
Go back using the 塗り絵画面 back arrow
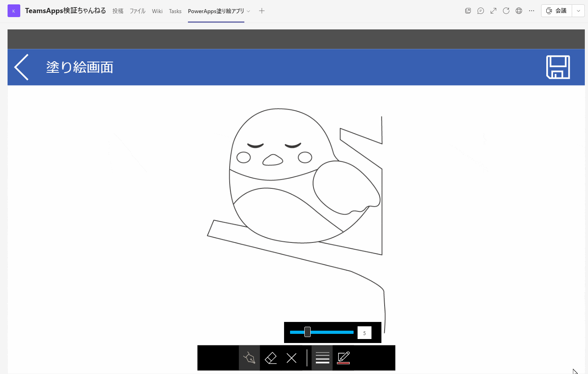21,67
